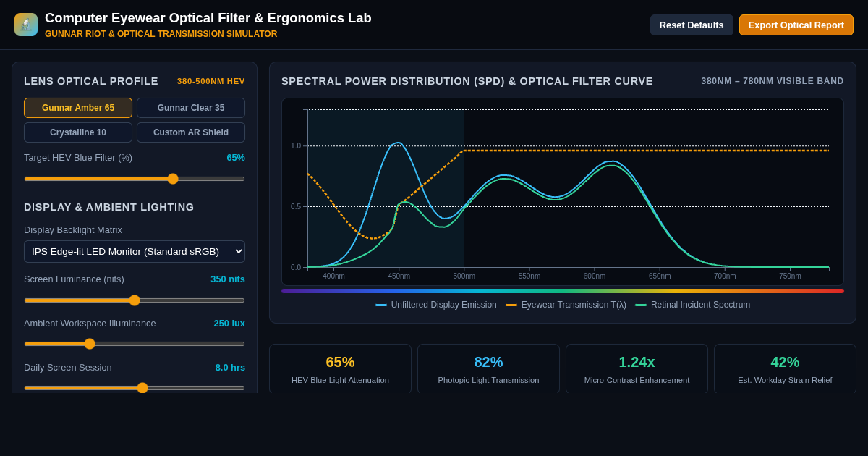Click the 350 nits luminance value
This screenshot has width=868, height=456.
[x=228, y=279]
